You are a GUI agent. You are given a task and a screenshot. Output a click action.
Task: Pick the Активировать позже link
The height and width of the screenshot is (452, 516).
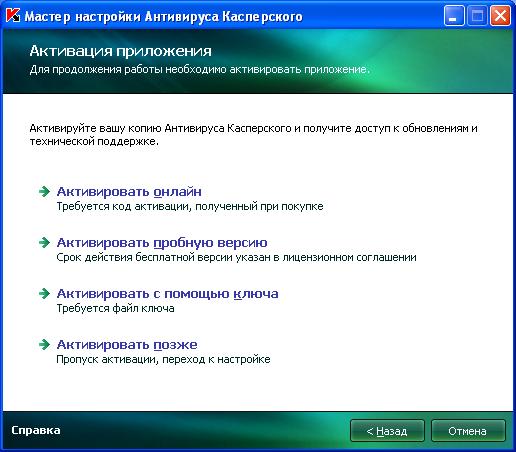[127, 345]
